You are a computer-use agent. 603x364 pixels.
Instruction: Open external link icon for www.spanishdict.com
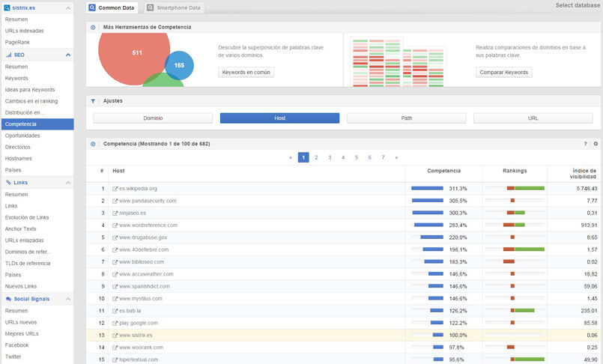point(115,287)
